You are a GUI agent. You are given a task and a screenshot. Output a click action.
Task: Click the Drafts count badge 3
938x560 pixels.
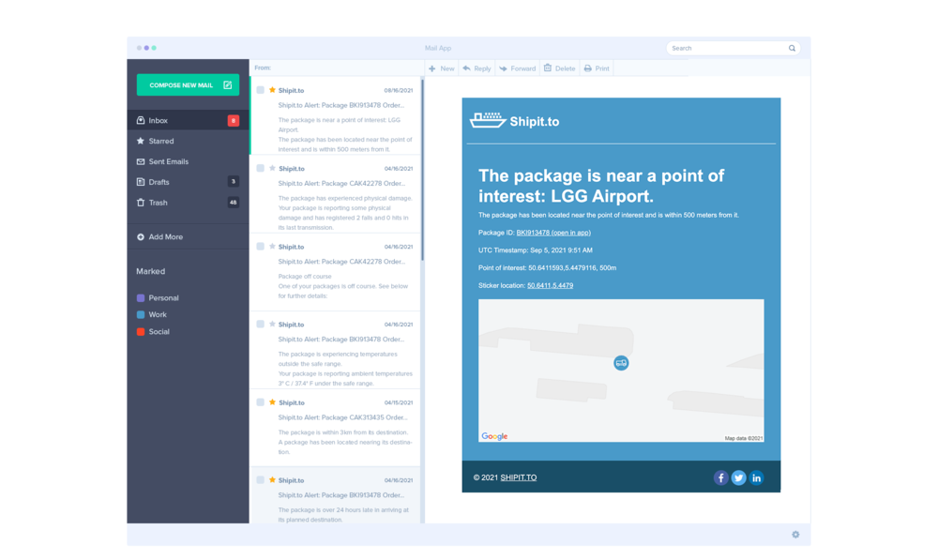point(234,181)
